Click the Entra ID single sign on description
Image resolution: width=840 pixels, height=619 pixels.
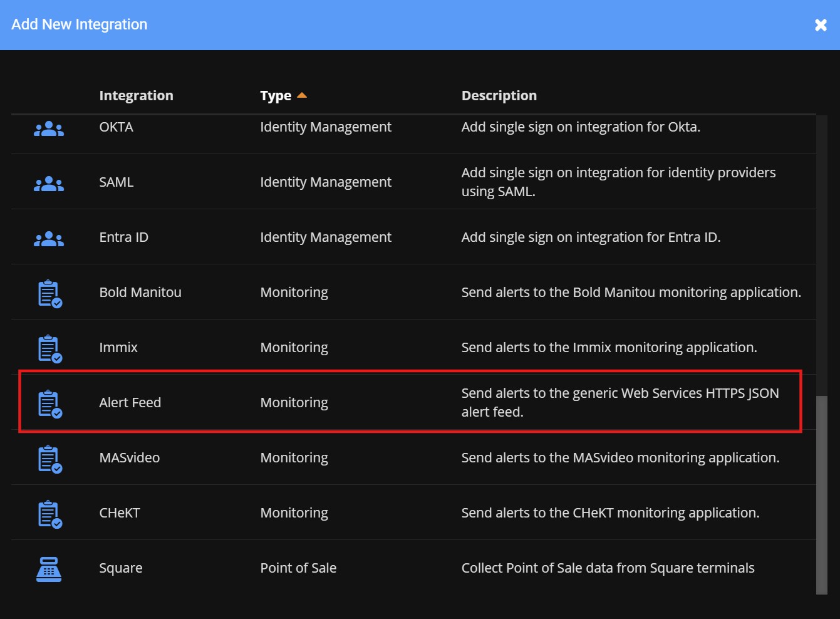[591, 237]
